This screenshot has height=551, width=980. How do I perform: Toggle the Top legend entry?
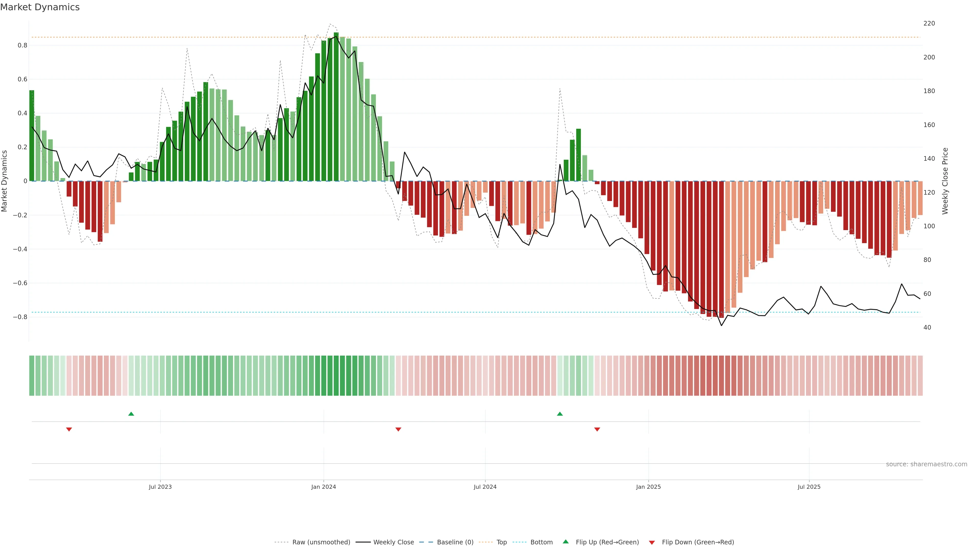(501, 542)
